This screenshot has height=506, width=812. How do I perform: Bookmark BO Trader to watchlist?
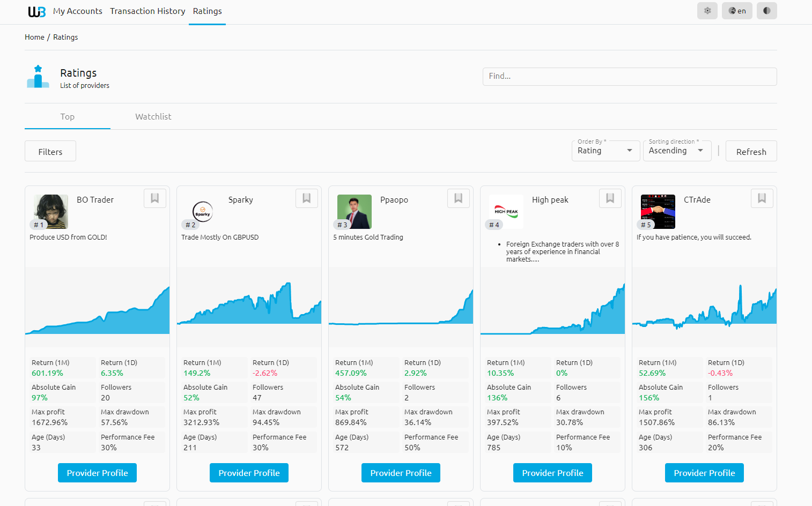click(155, 198)
